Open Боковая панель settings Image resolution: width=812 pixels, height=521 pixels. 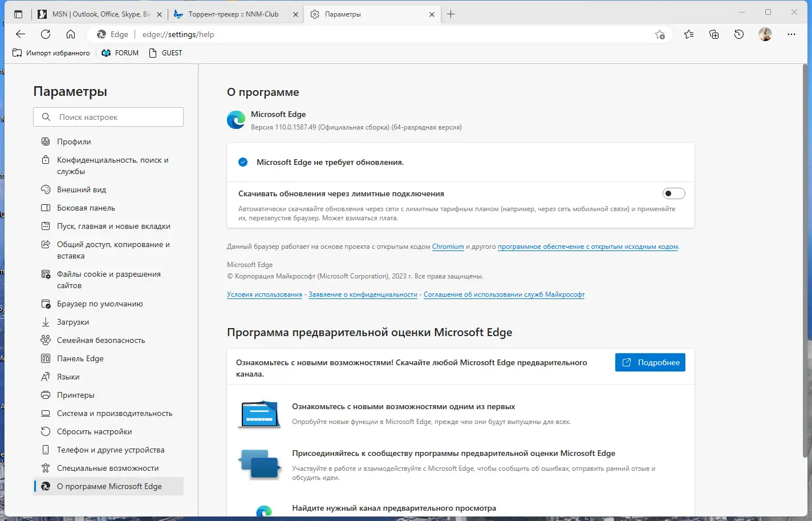[x=108, y=208]
